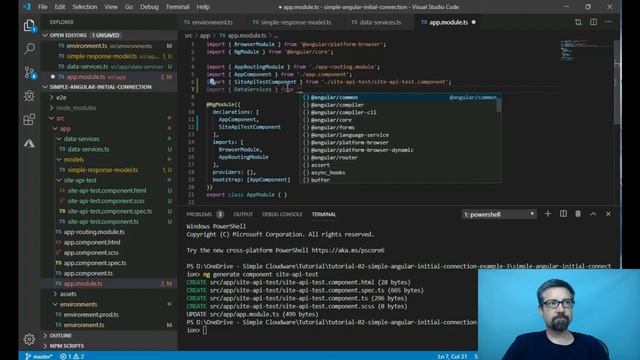Switch to the environment.ts editor tab

click(211, 22)
